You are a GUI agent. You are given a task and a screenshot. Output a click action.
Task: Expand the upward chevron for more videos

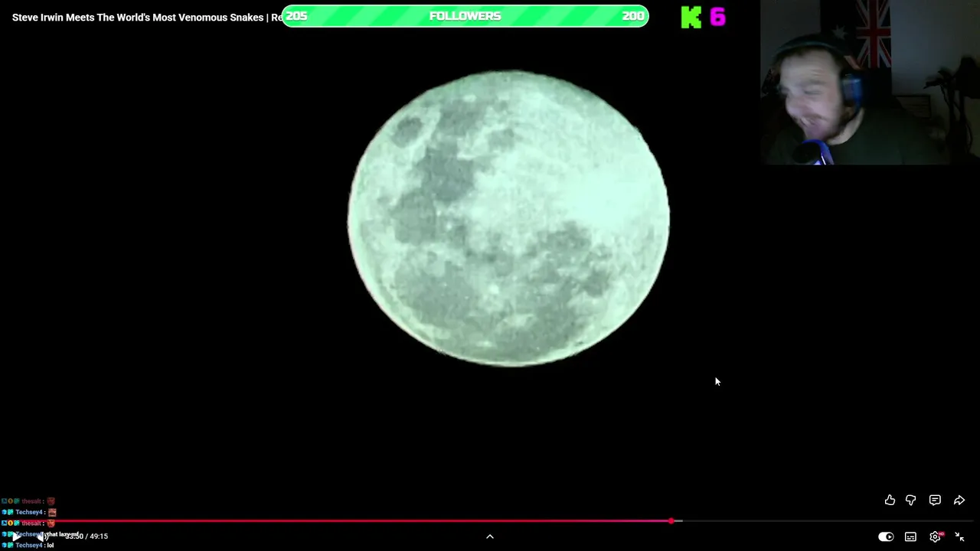(490, 536)
